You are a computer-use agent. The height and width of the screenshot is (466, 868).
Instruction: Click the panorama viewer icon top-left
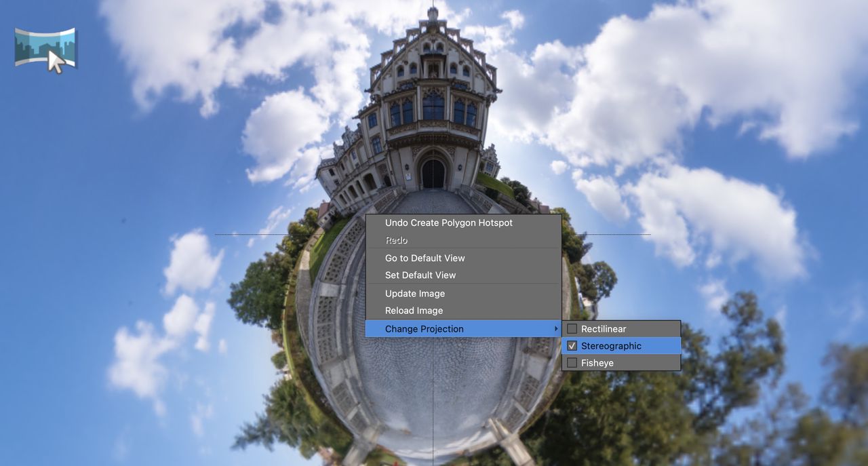[x=45, y=47]
